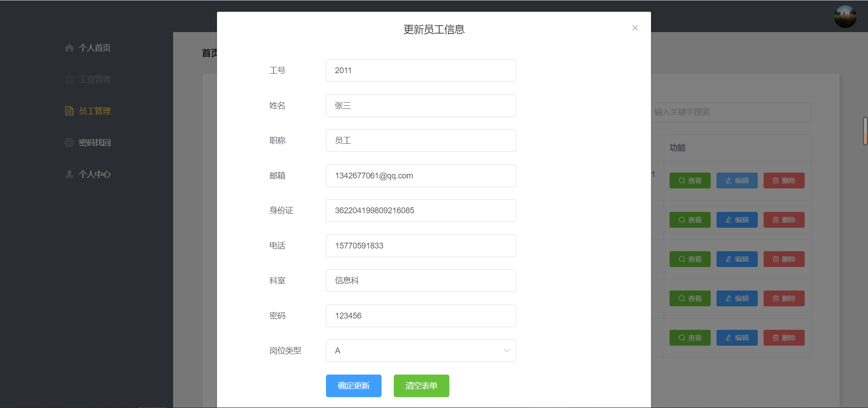Click 删除 in the fourth table row
Image resolution: width=868 pixels, height=408 pixels.
point(784,299)
